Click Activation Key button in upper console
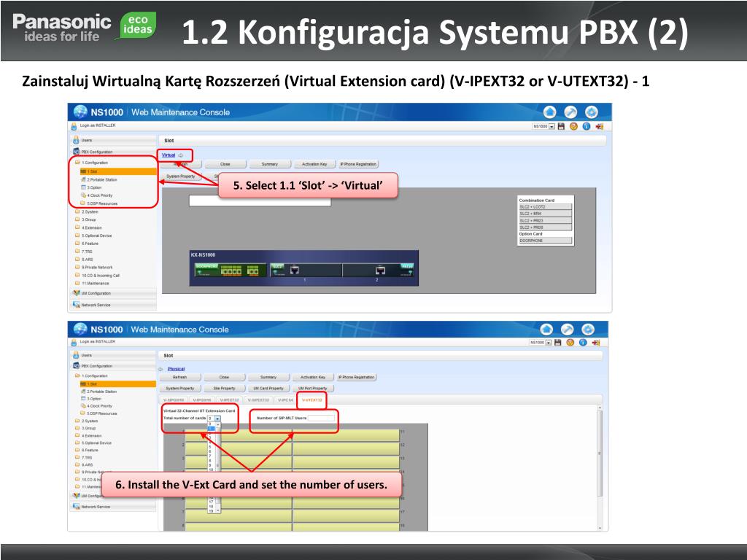 coord(314,164)
